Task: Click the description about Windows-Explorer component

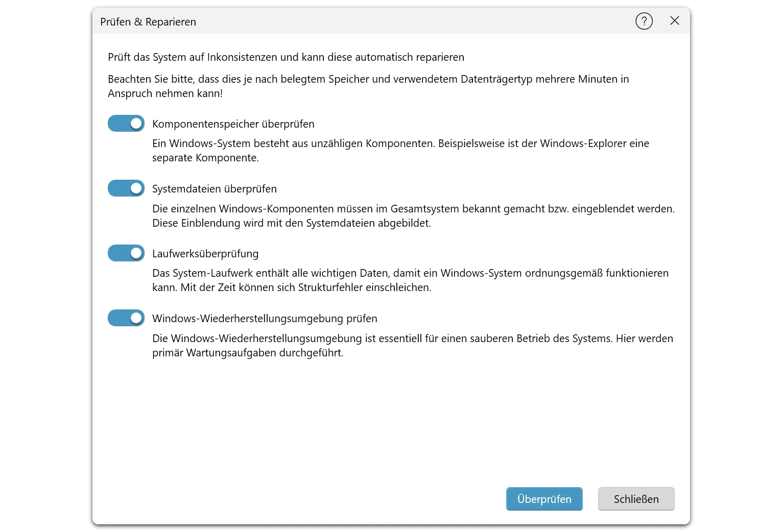Action: (400, 151)
